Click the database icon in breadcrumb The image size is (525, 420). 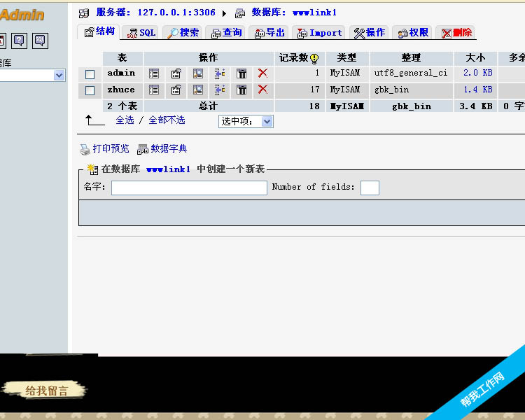(240, 13)
